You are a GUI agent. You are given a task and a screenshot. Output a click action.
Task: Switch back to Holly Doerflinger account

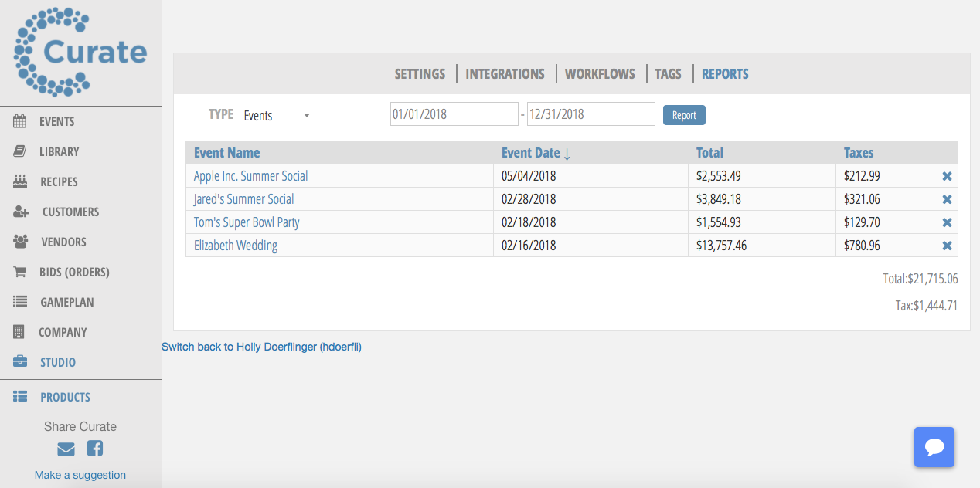click(x=261, y=347)
